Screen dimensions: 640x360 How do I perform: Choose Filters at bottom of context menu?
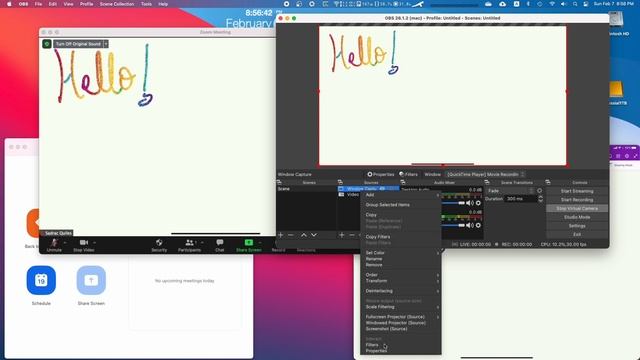pyautogui.click(x=372, y=345)
